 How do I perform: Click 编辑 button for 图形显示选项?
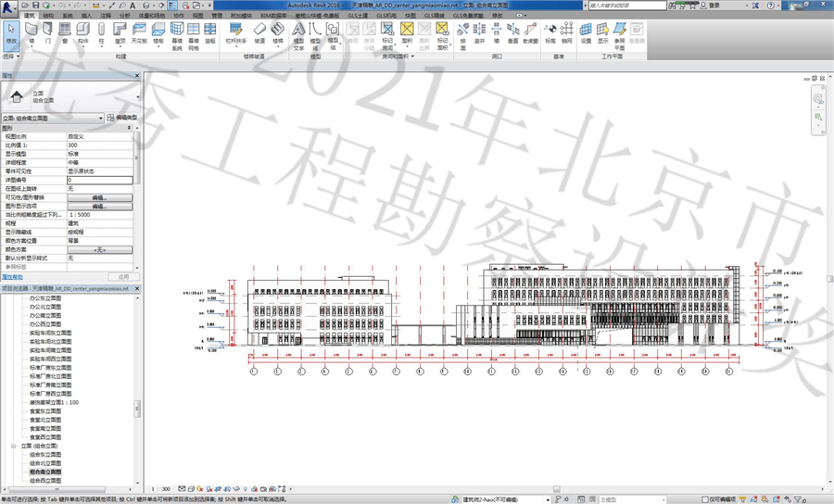pyautogui.click(x=100, y=206)
